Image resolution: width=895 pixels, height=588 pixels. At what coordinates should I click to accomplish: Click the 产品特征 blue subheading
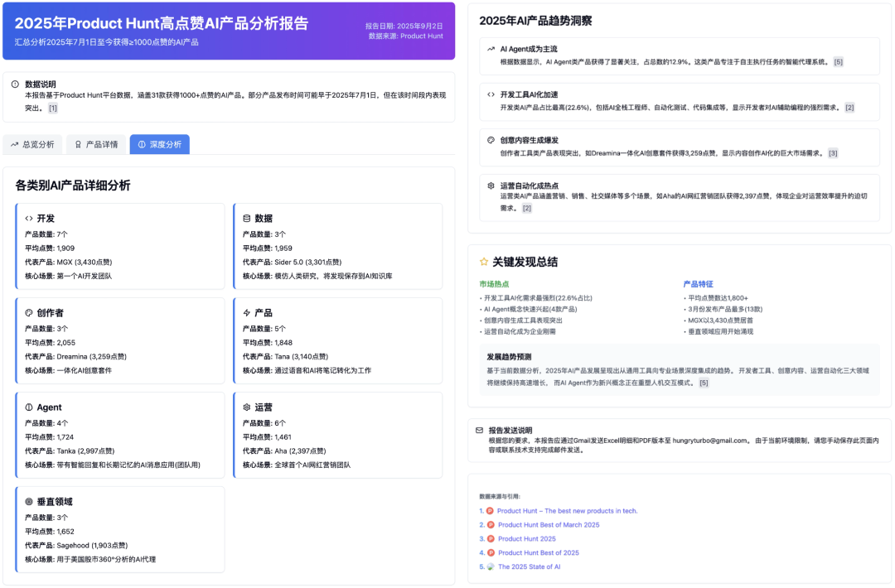point(698,284)
